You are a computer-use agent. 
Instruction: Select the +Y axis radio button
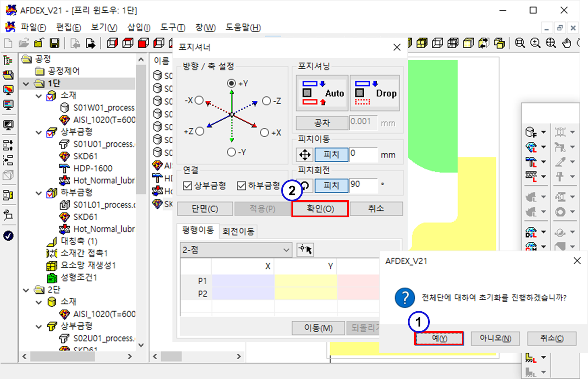232,83
